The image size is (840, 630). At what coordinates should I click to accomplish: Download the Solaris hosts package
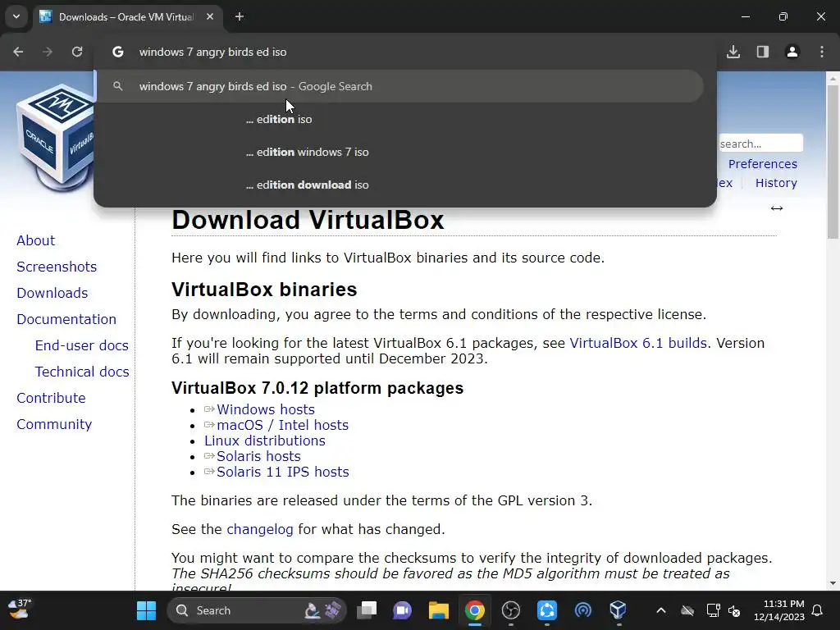tap(258, 456)
